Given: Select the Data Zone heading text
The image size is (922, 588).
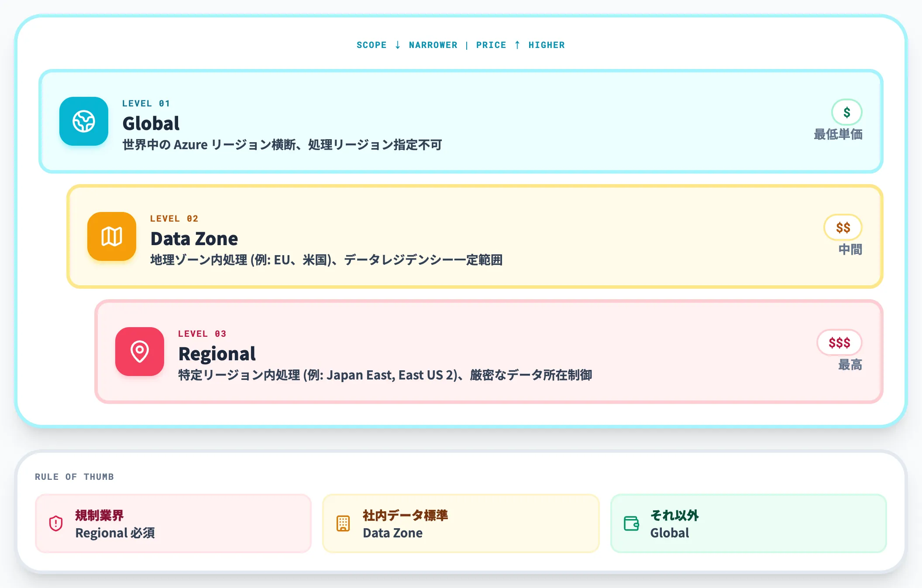Looking at the screenshot, I should pos(194,239).
